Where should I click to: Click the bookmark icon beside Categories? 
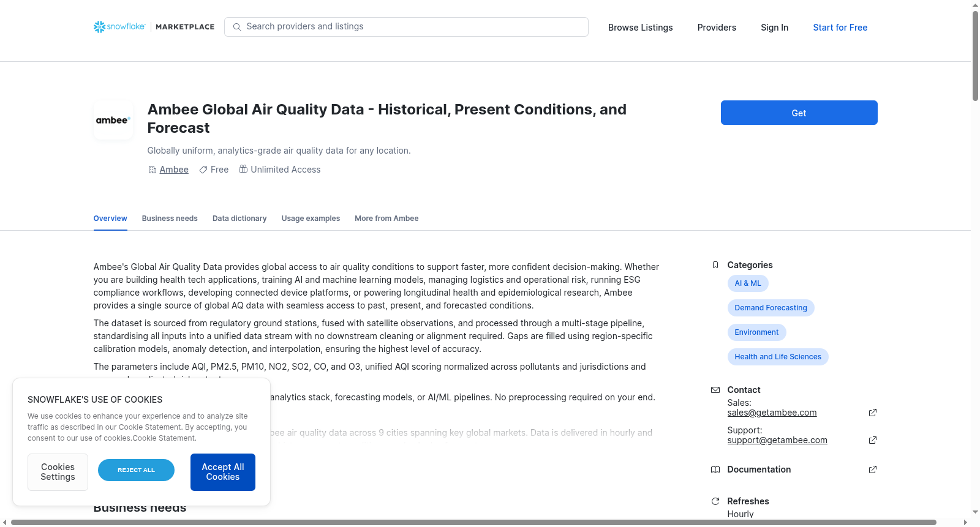715,265
